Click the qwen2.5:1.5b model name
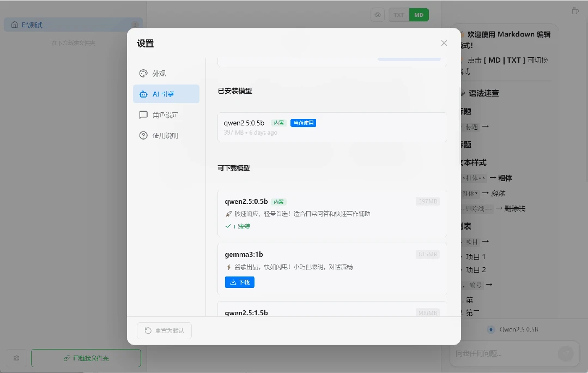Screen dimensions: 588x373 [246, 312]
